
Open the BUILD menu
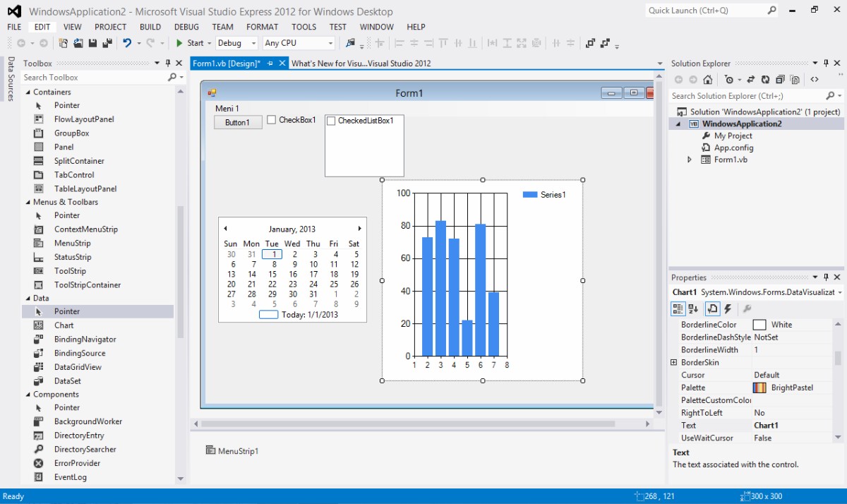(150, 27)
